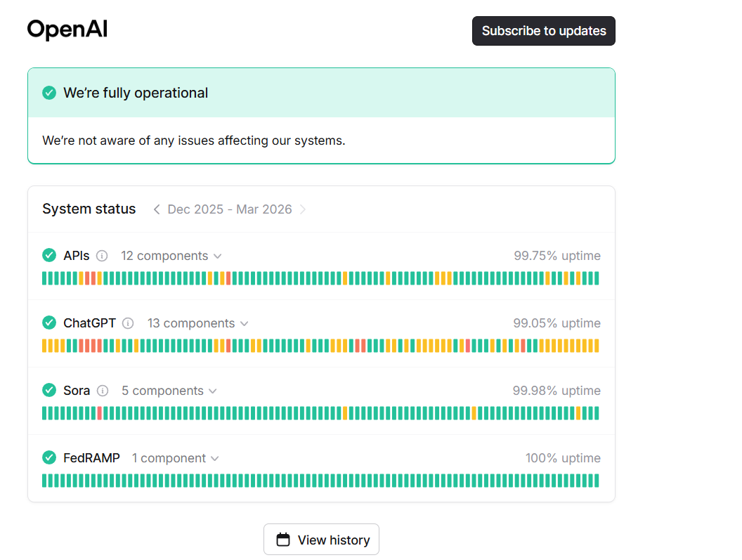This screenshot has width=742, height=560.
Task: Click the info icon next to ChatGPT
Action: (128, 323)
